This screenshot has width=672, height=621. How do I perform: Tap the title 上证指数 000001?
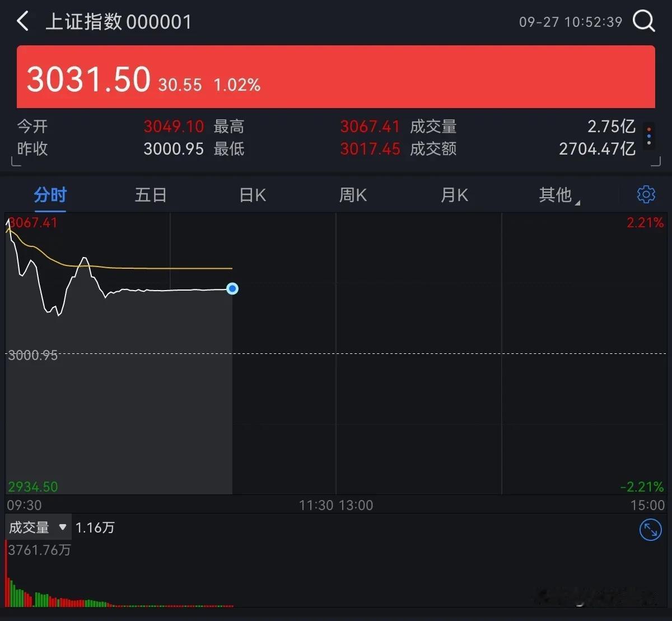[118, 22]
